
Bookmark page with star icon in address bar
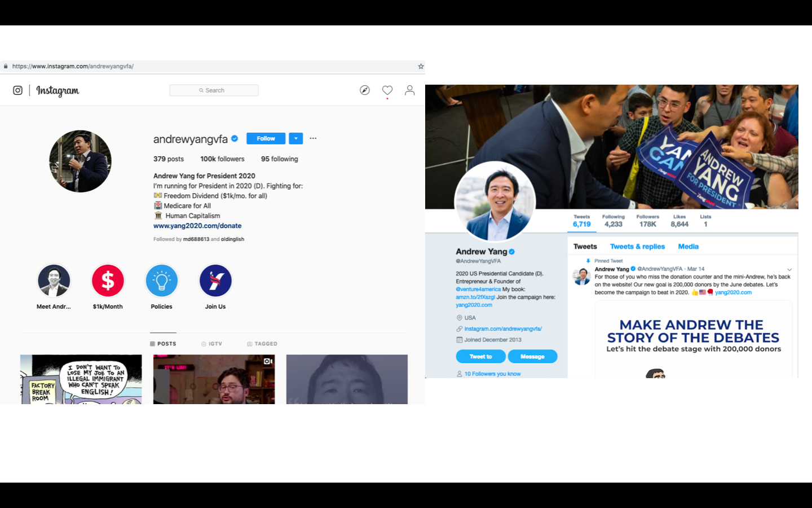(x=421, y=66)
